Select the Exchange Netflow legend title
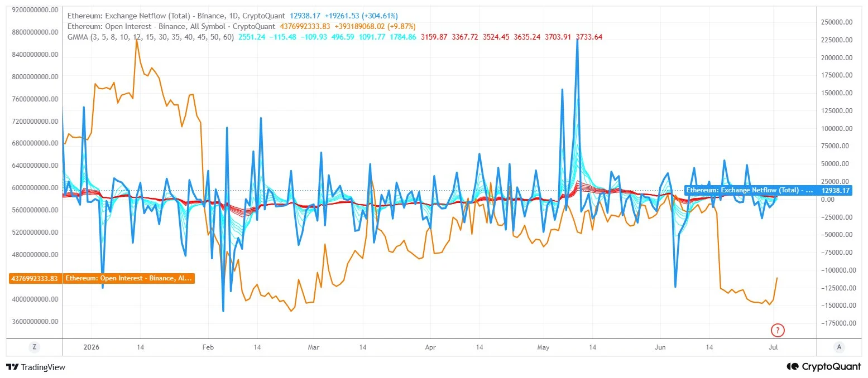This screenshot has height=378, width=868. coord(176,16)
